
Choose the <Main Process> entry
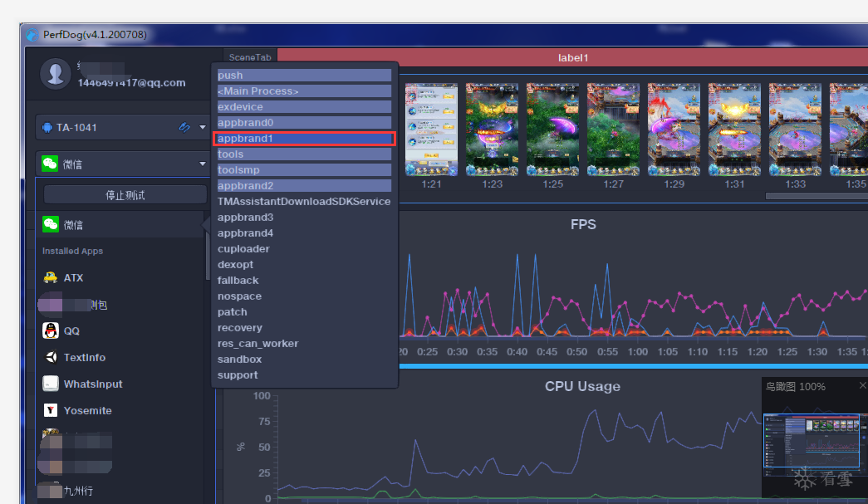point(305,91)
